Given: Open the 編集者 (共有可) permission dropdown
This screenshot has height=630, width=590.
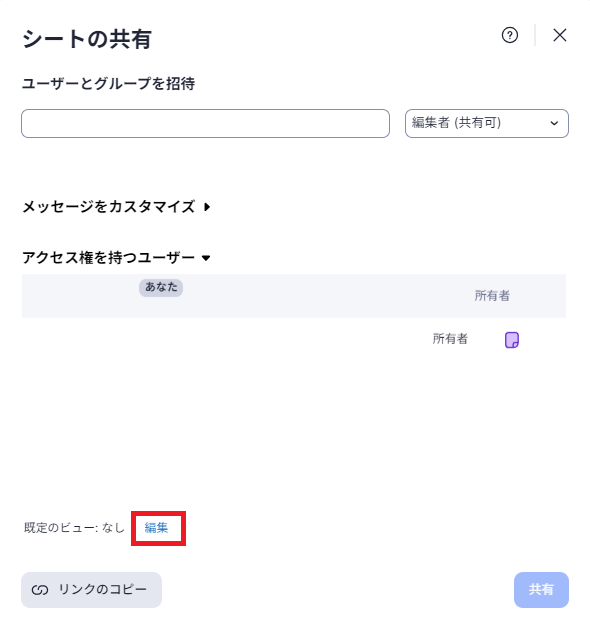Looking at the screenshot, I should pyautogui.click(x=487, y=123).
